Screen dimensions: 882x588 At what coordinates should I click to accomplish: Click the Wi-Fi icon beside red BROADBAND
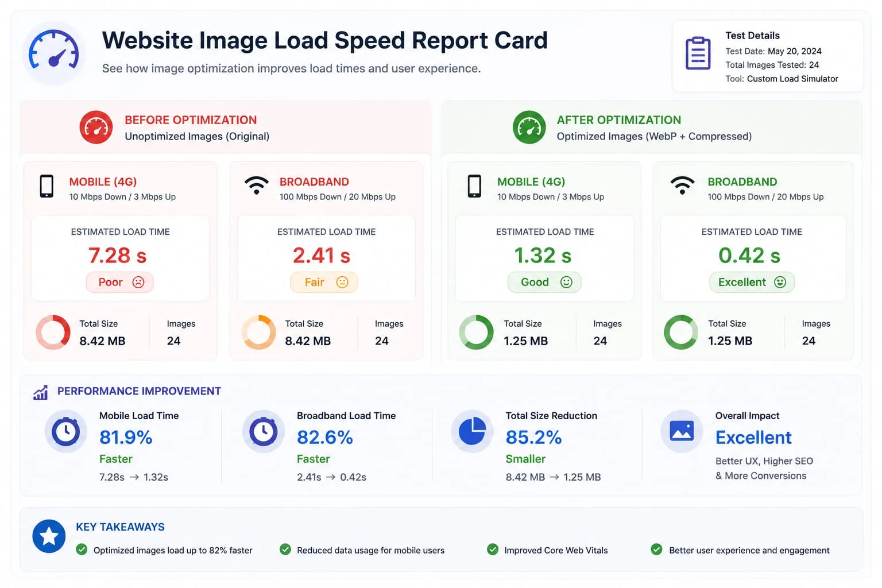tap(256, 185)
